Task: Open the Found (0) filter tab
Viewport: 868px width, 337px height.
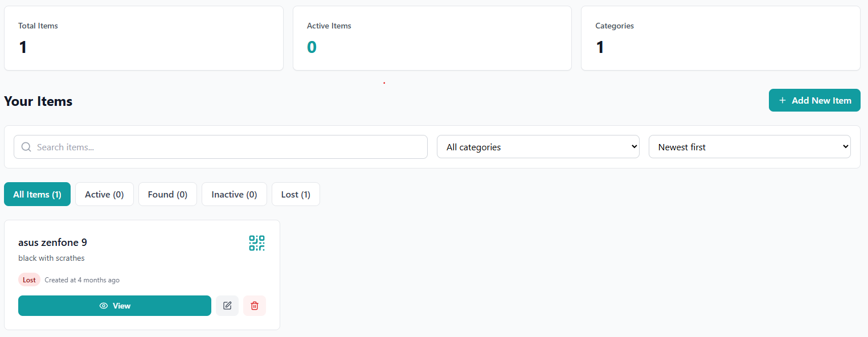Action: pyautogui.click(x=167, y=194)
